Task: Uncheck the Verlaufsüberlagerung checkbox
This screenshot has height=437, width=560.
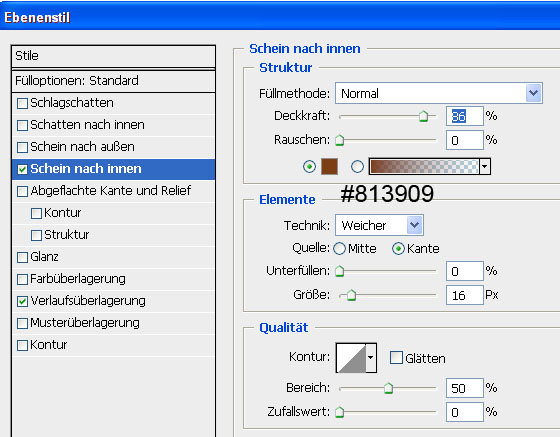Action: click(x=22, y=301)
